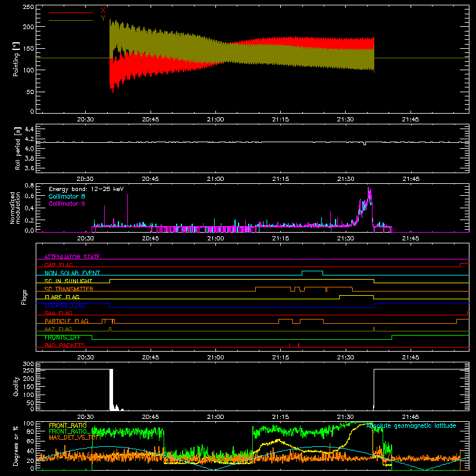Select the FLARE_FLAG label

pos(62,297)
